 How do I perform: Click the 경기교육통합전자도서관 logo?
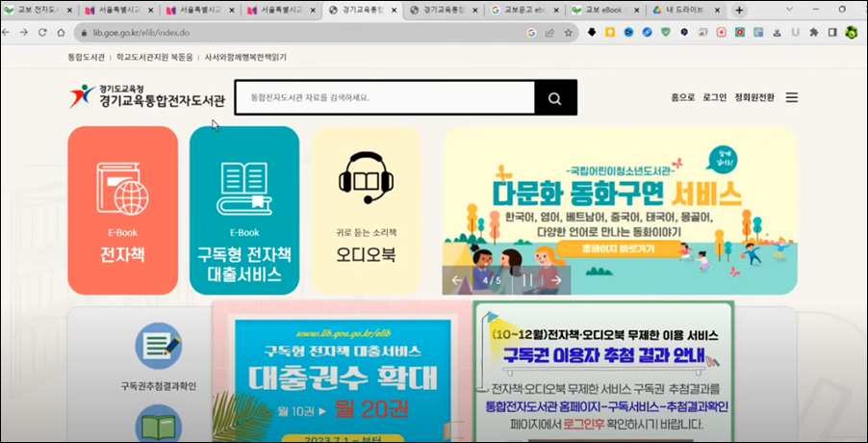coord(147,96)
